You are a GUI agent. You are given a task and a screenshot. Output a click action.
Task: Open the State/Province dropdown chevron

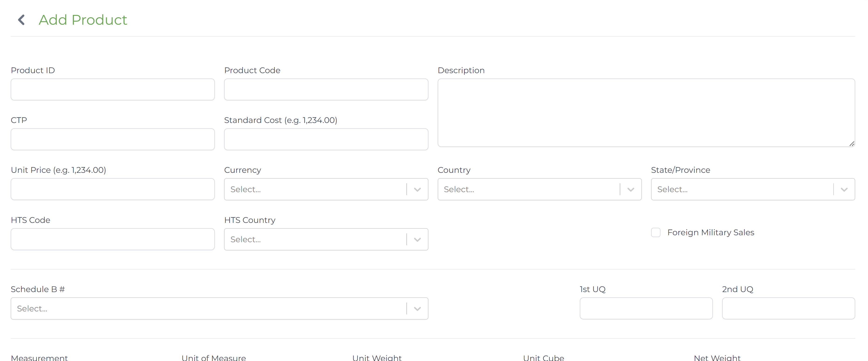[844, 189]
